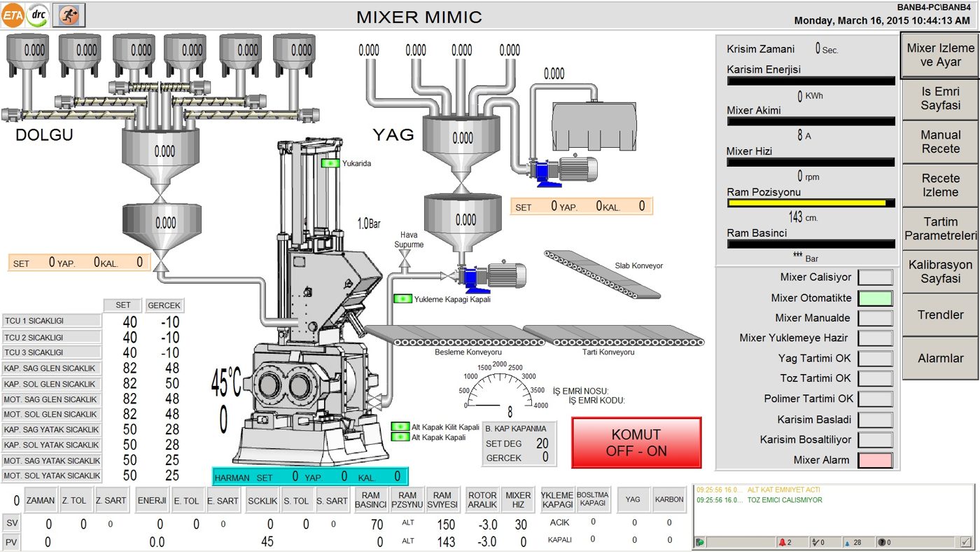The height and width of the screenshot is (552, 980).
Task: Click the Slab Konveyor graphic
Action: pos(602,273)
